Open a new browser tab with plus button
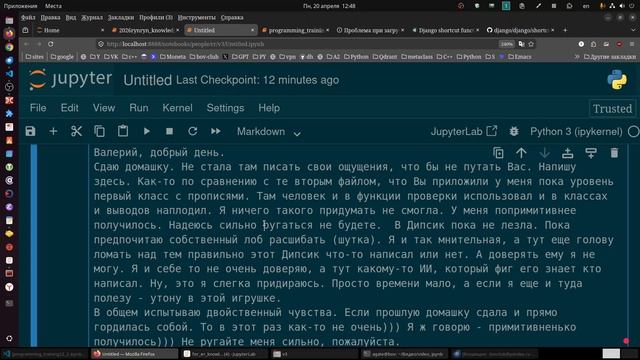The image size is (640, 360). pyautogui.click(x=565, y=30)
